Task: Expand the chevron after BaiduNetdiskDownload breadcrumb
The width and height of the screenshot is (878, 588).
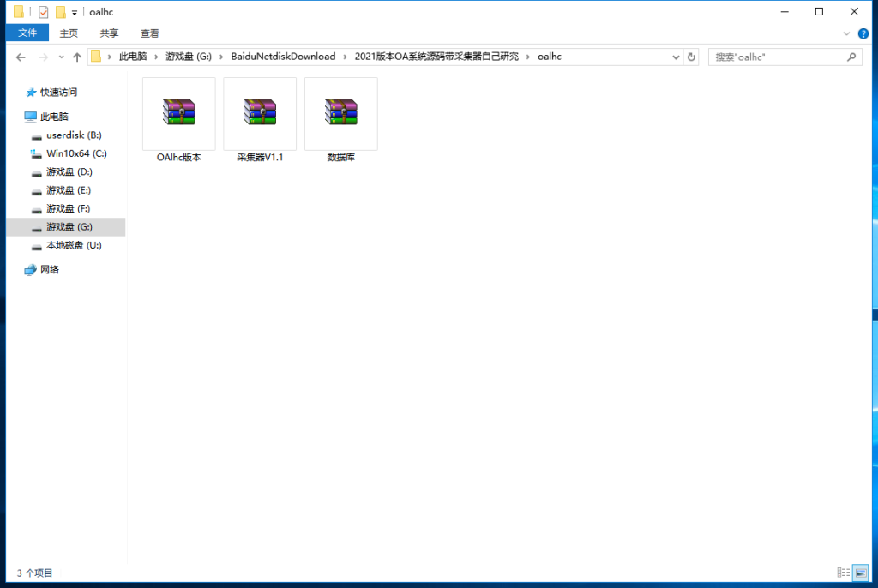Action: point(345,57)
